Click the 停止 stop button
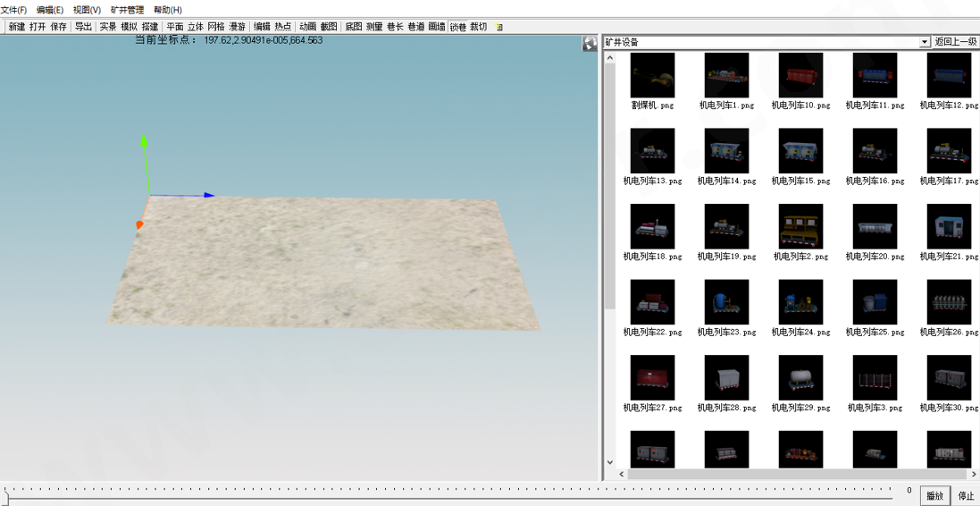The image size is (980, 506). point(967,495)
